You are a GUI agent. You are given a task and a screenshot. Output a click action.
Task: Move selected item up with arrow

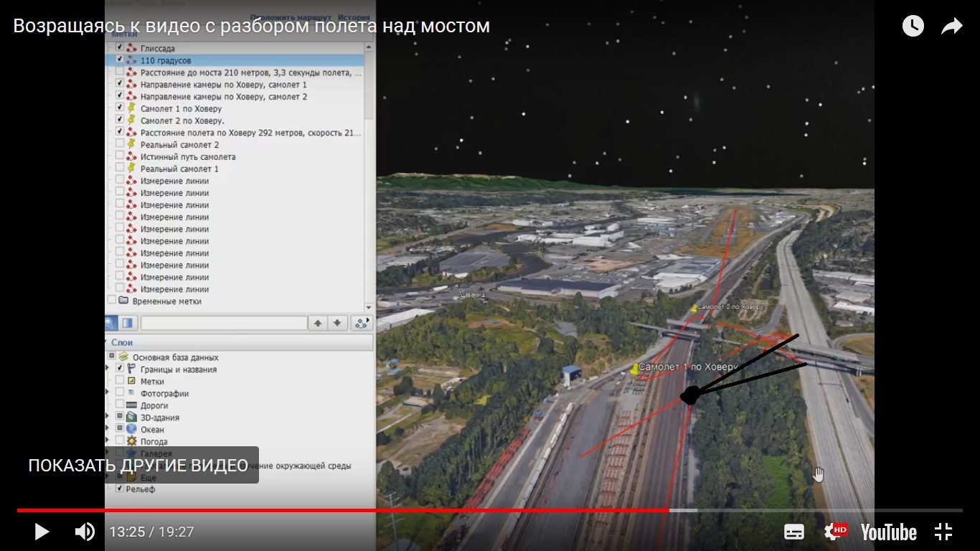pyautogui.click(x=318, y=323)
